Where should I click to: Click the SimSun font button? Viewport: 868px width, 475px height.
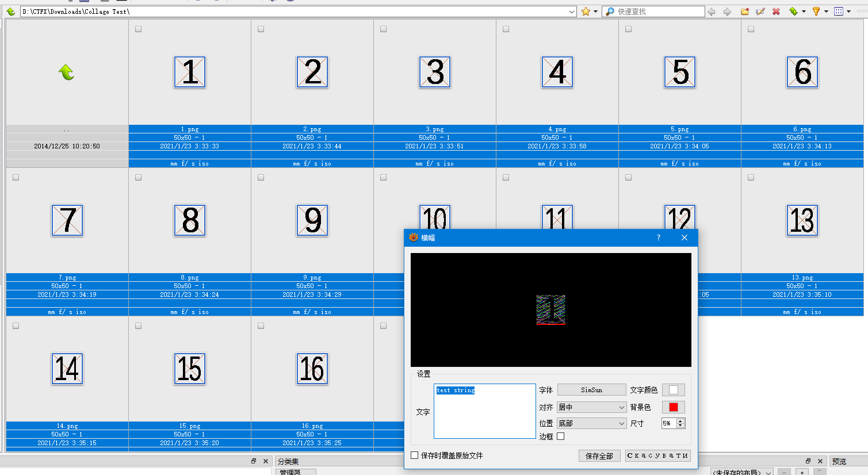coord(591,390)
